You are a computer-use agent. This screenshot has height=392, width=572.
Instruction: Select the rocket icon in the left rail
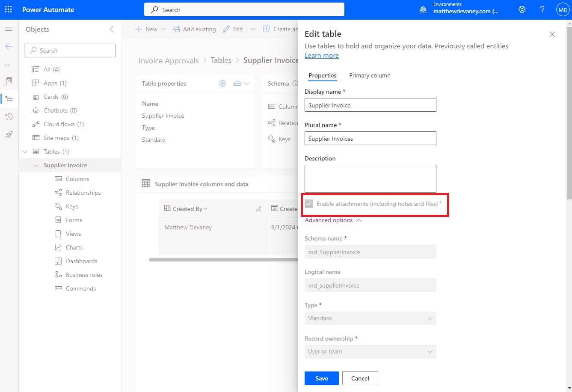[9, 135]
